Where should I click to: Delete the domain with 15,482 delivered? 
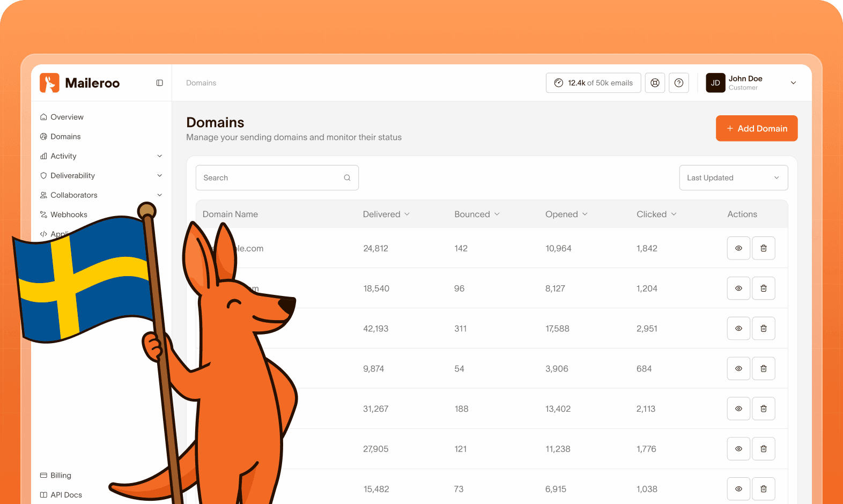[764, 489]
